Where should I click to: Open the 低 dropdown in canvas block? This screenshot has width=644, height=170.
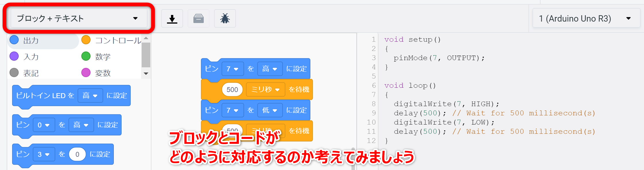270,110
